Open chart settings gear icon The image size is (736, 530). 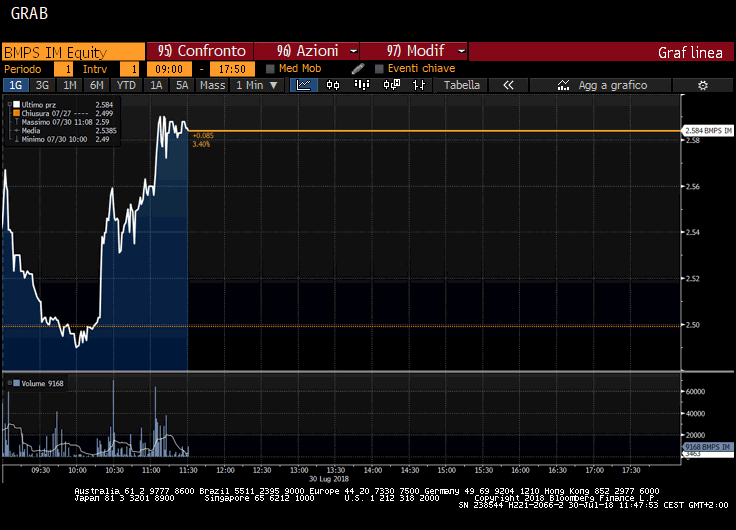tap(703, 86)
